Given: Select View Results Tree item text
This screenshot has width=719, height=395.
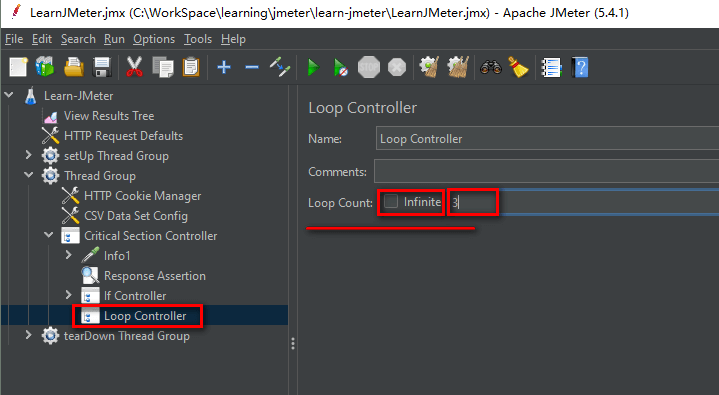Looking at the screenshot, I should click(x=109, y=116).
